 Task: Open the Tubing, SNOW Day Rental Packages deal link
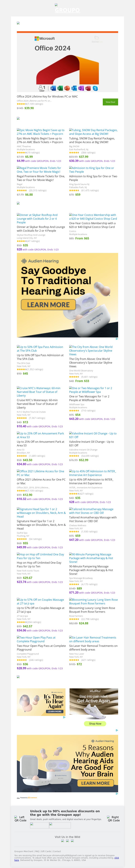click(93, 132)
